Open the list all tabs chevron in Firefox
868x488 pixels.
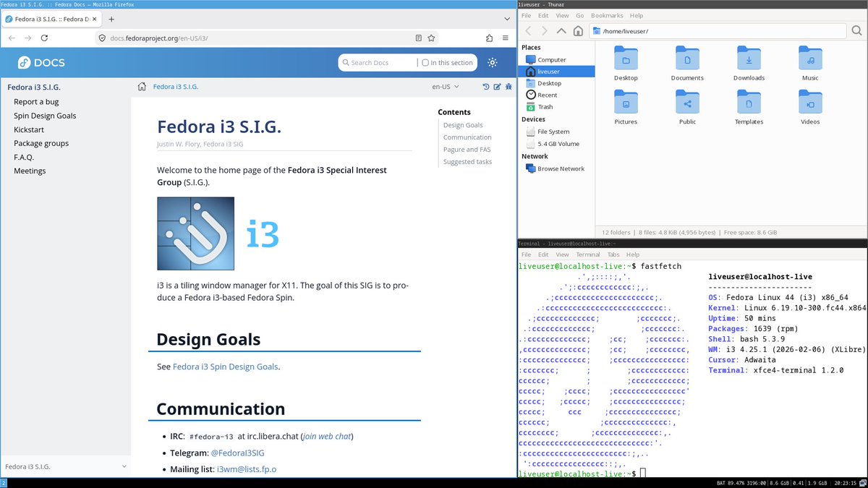[506, 19]
